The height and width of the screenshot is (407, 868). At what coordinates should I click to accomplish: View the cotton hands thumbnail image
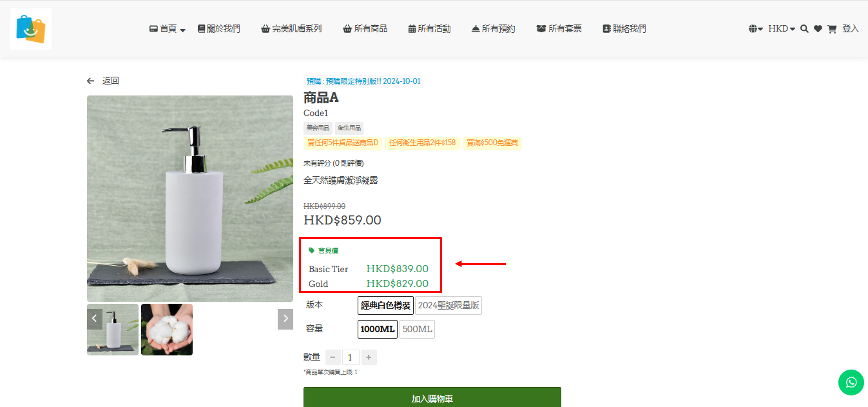click(167, 329)
